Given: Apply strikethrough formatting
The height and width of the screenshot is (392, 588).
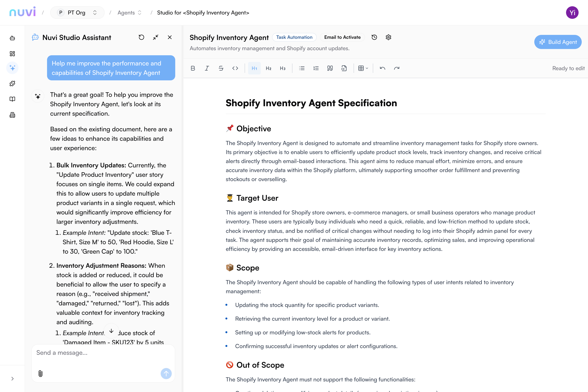Looking at the screenshot, I should (221, 68).
